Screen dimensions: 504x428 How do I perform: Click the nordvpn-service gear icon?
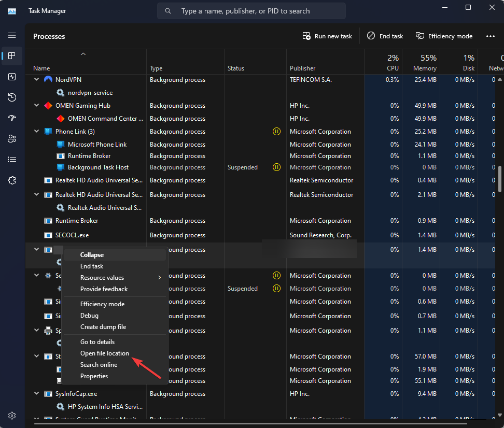coord(60,93)
